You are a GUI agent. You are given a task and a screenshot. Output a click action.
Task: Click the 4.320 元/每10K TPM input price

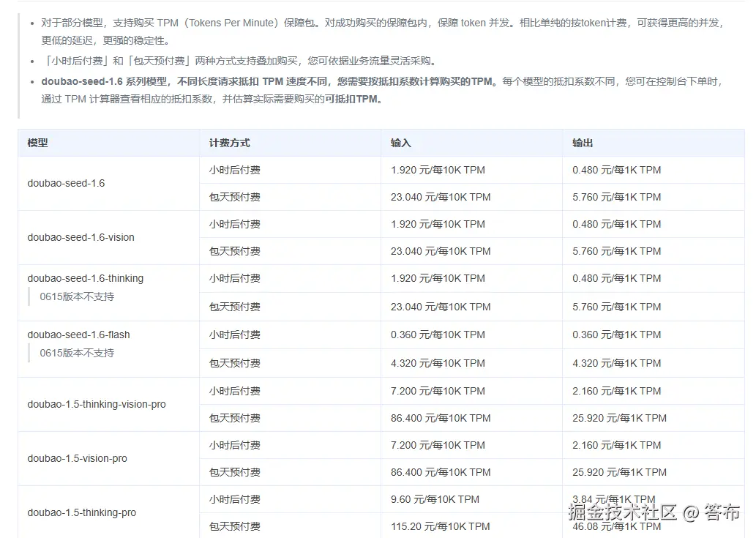pyautogui.click(x=438, y=364)
